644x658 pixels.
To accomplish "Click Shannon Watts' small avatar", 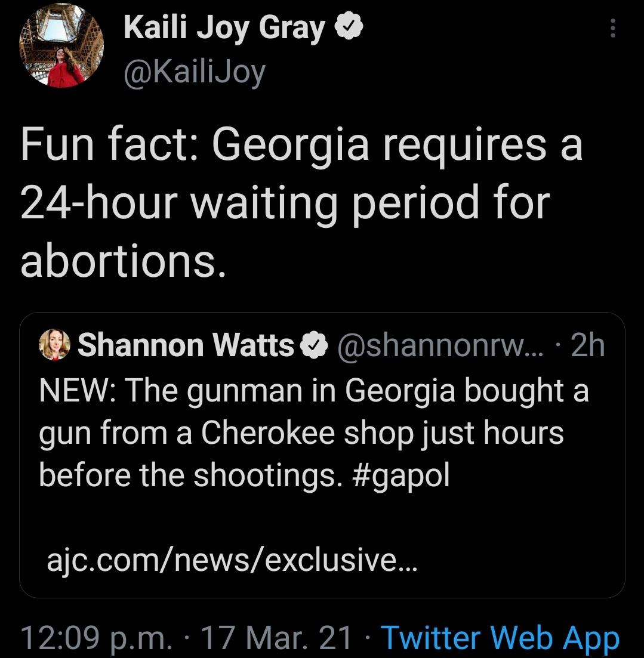I will tap(54, 345).
